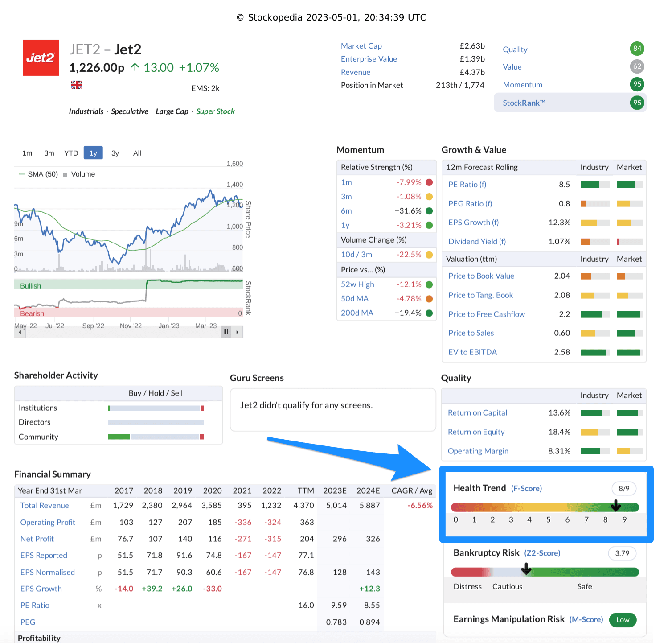The width and height of the screenshot is (672, 643).
Task: Click the Super Stock classification link
Action: (215, 111)
